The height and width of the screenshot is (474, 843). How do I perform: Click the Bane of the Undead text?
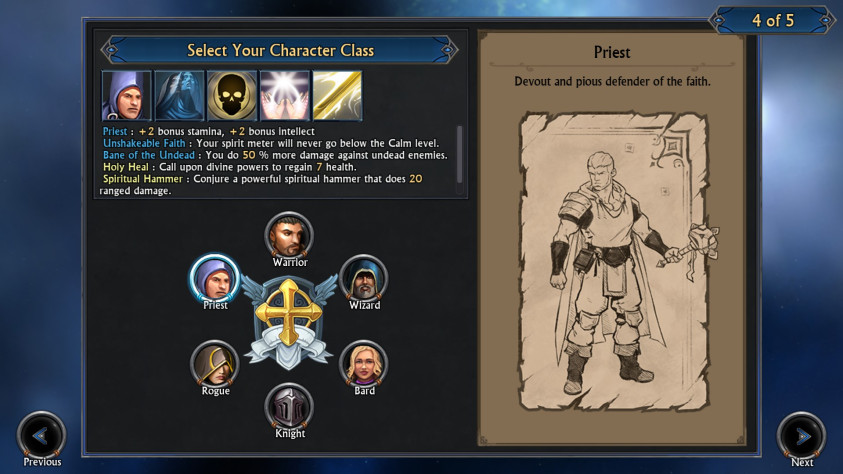[x=149, y=155]
